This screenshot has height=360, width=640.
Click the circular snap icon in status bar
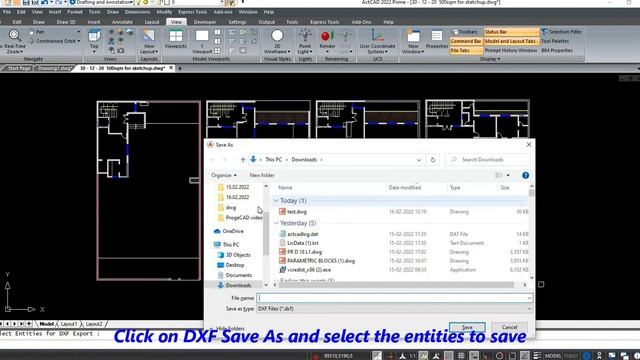[x=499, y=356]
